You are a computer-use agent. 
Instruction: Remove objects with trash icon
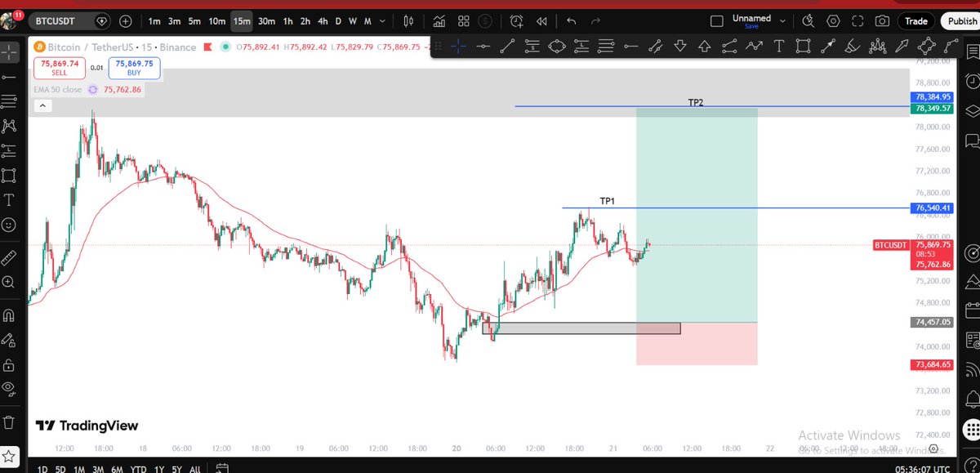pyautogui.click(x=9, y=422)
